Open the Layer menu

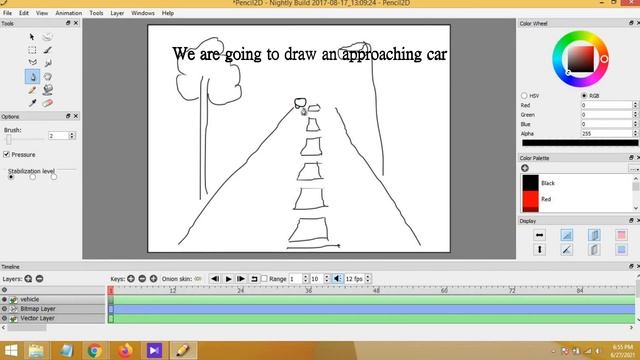tap(117, 13)
